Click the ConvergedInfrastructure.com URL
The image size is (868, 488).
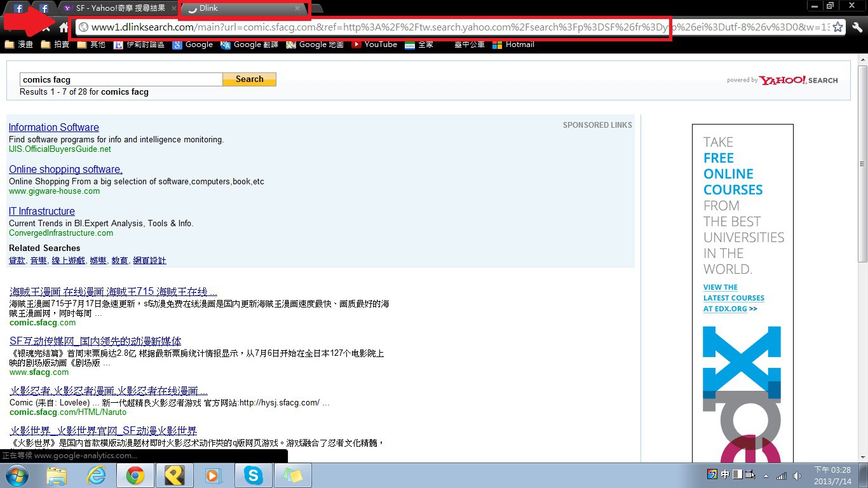click(61, 233)
